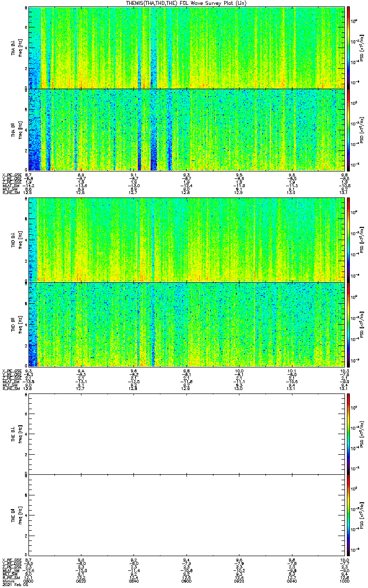Screen dimensions: 368x588
Task: Click the THD B-parallel spectrogram panel
Action: point(187,324)
